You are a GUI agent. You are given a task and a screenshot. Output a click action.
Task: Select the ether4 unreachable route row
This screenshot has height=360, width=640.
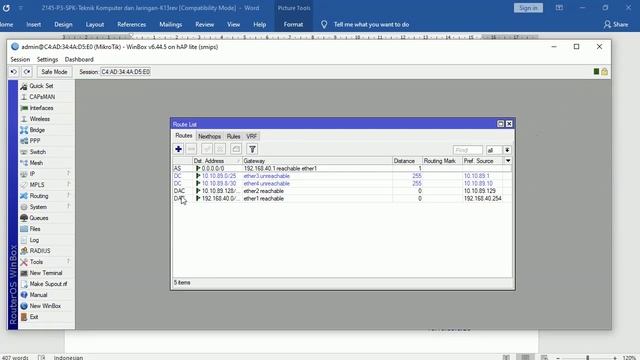[342, 183]
